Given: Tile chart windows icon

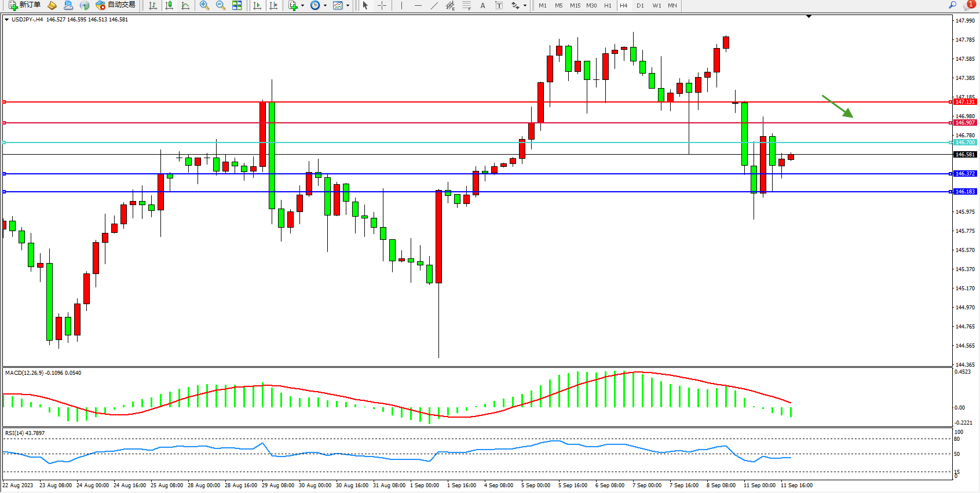Looking at the screenshot, I should tap(237, 5).
